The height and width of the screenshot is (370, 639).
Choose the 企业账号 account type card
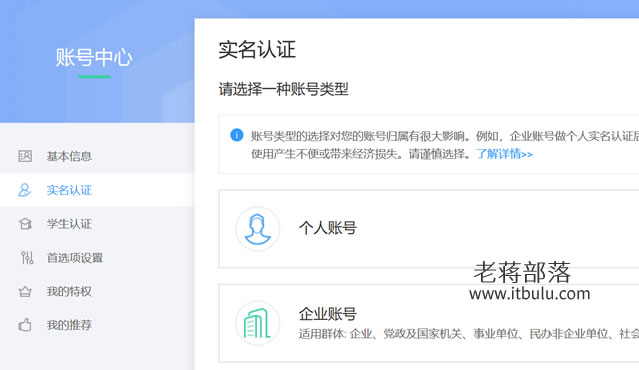[x=429, y=323]
